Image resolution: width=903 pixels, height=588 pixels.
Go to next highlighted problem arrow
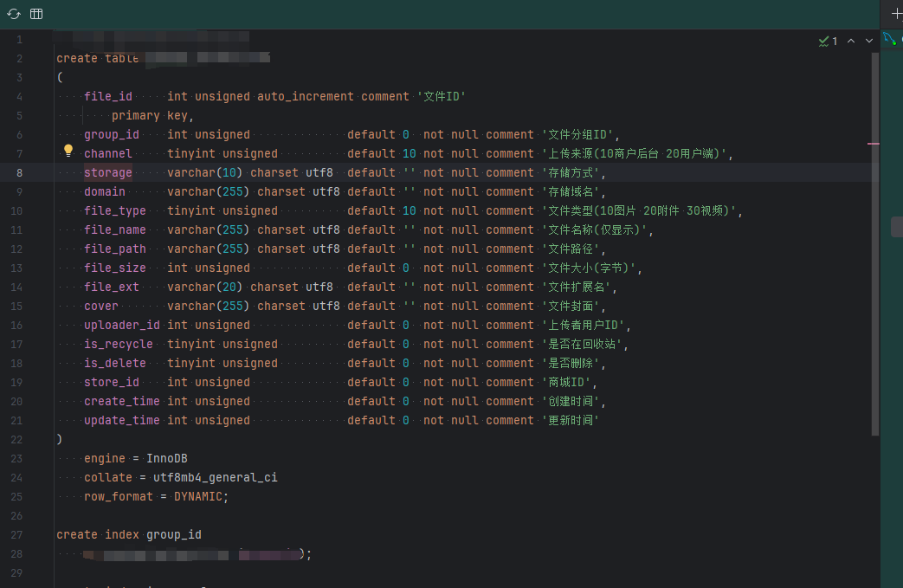click(x=869, y=41)
